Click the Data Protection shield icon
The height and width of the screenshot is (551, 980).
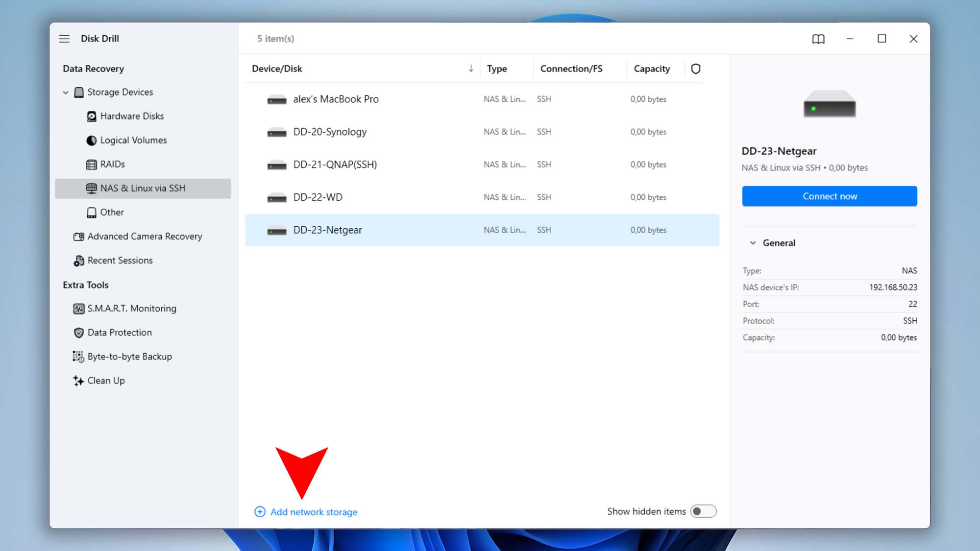pyautogui.click(x=79, y=333)
